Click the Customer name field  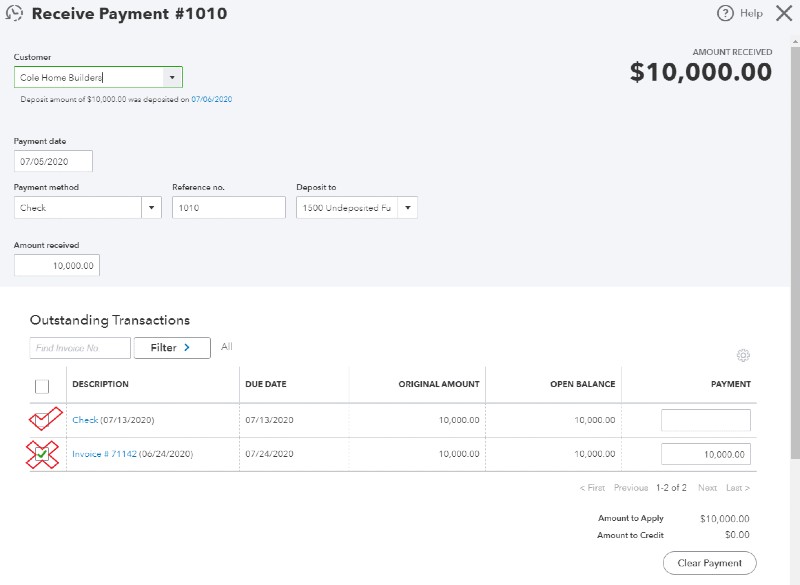tap(89, 78)
